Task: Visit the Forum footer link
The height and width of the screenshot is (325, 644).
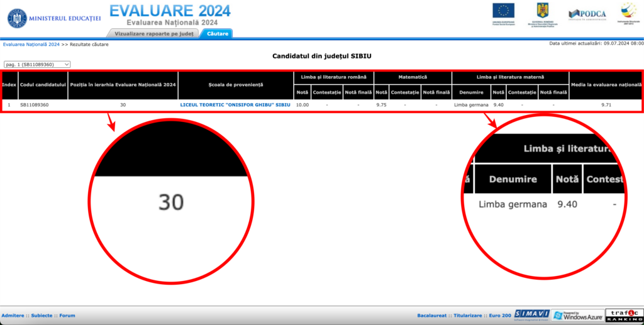Action: [x=67, y=315]
